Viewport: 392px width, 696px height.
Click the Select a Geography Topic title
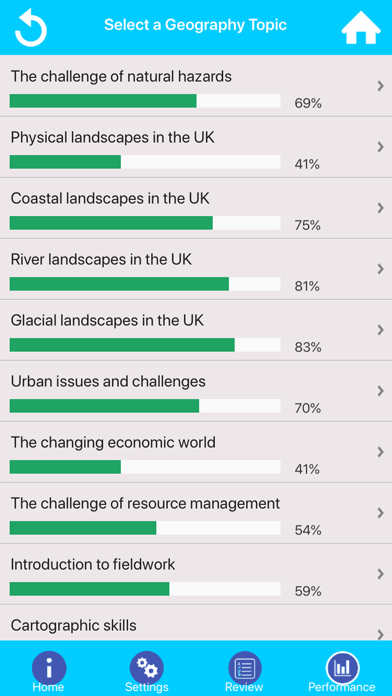coord(195,25)
